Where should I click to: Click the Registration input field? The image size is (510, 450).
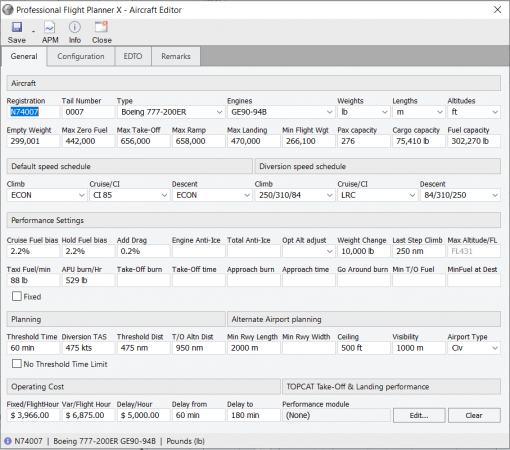click(x=33, y=112)
